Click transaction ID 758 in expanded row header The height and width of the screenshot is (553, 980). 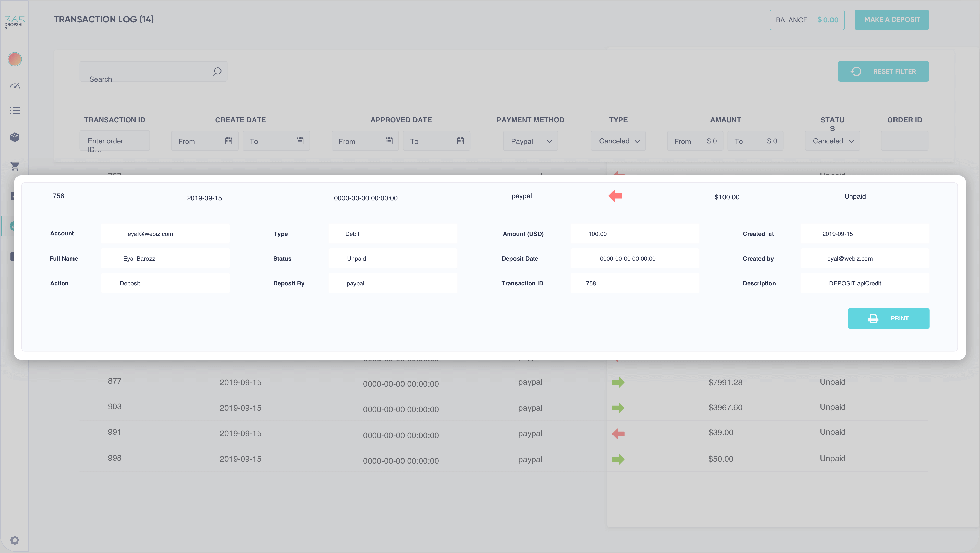(x=58, y=196)
